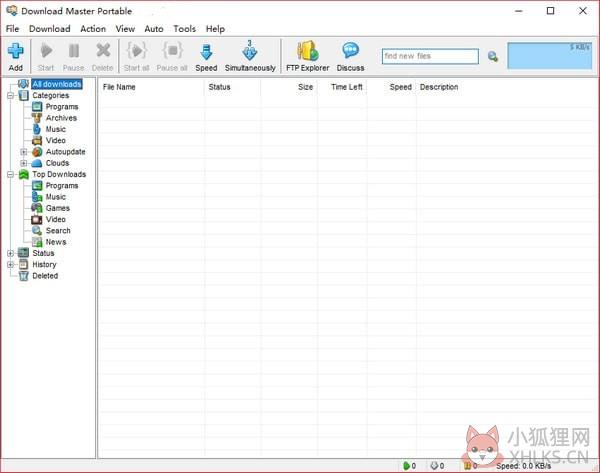The image size is (600, 473).
Task: Click the Archives category icon
Action: pyautogui.click(x=37, y=118)
